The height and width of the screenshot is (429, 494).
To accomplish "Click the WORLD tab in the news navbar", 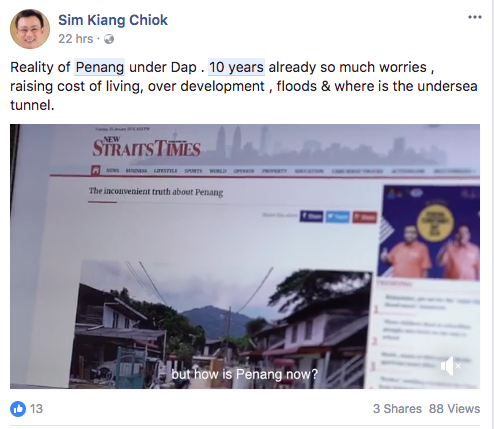I will click(218, 171).
